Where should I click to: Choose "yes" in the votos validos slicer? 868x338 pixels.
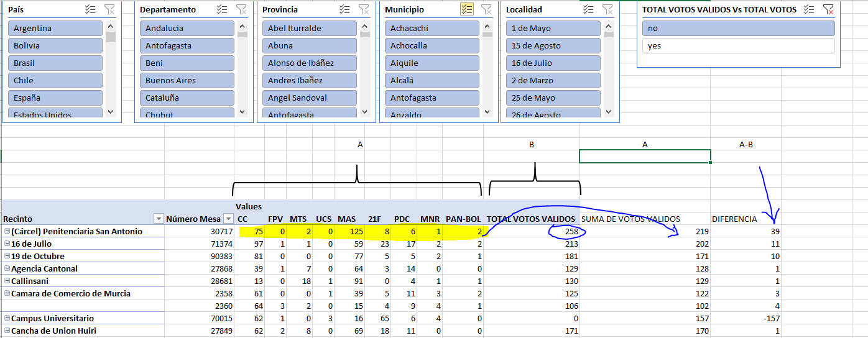738,45
